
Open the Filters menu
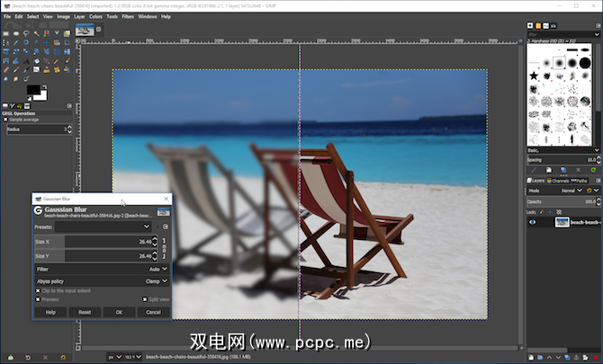pos(128,16)
